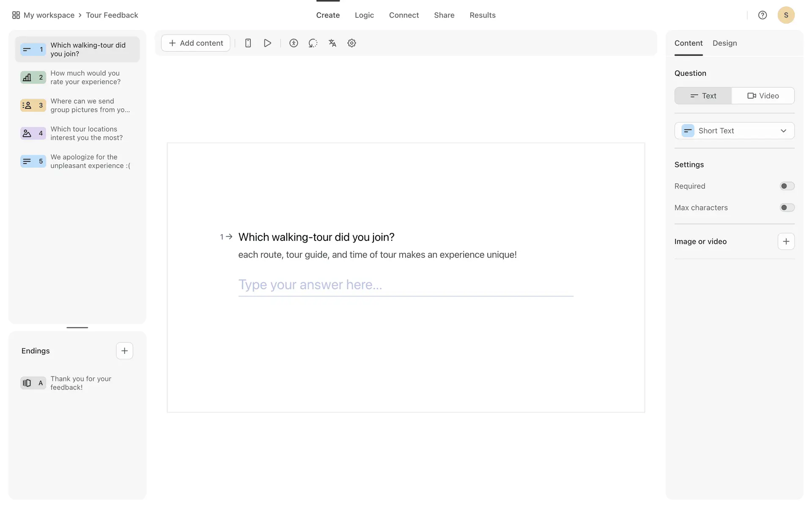
Task: Click the AI refresh suggestions icon
Action: [x=313, y=43]
